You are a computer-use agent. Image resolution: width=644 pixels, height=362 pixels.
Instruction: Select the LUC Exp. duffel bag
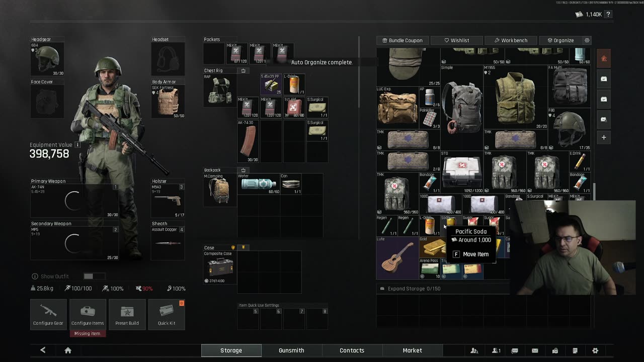click(397, 107)
